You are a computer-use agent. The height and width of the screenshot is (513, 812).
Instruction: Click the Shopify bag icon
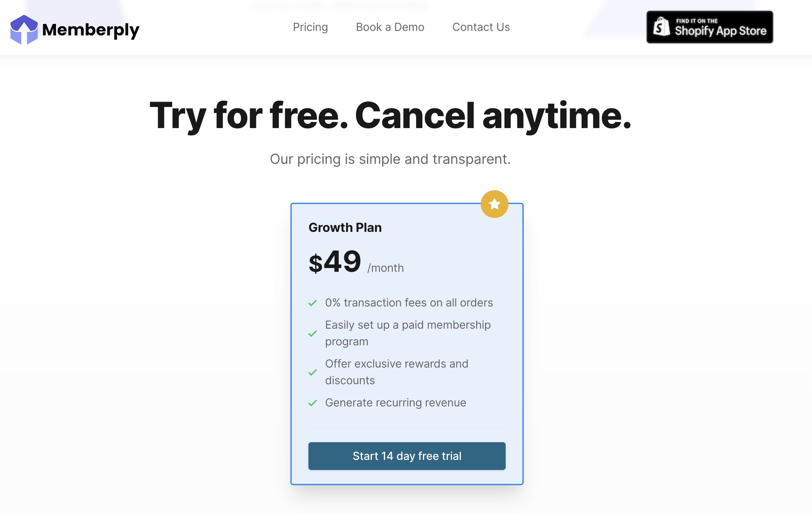[661, 27]
